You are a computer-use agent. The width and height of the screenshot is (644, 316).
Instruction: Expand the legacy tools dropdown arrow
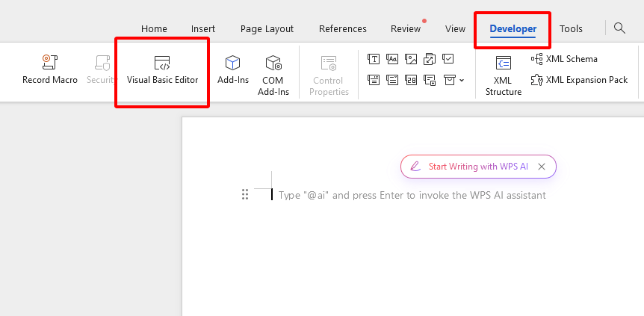462,80
